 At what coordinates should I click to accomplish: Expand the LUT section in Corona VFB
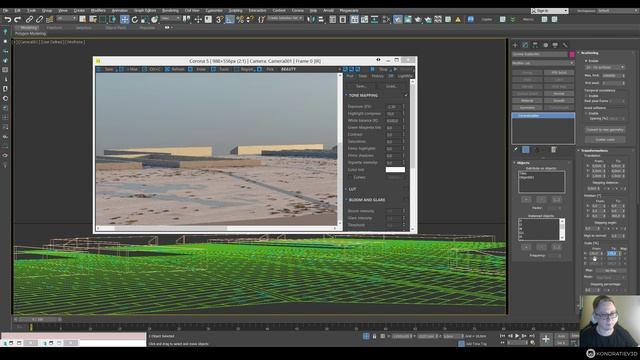point(346,189)
